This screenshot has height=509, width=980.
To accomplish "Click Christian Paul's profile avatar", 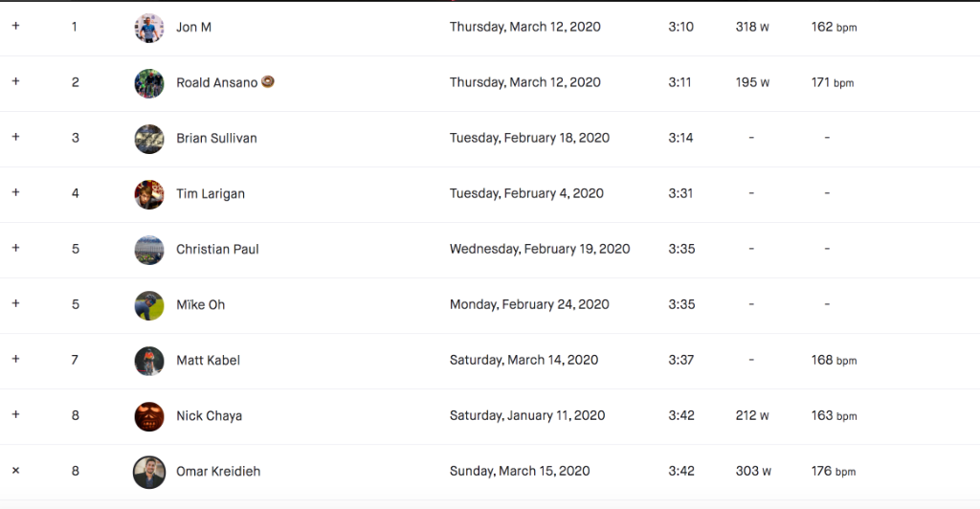I will (x=149, y=250).
